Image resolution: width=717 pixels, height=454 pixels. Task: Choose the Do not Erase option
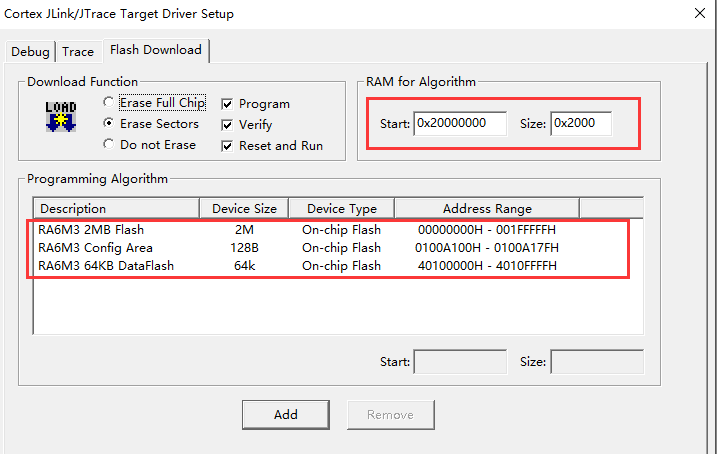click(x=110, y=144)
